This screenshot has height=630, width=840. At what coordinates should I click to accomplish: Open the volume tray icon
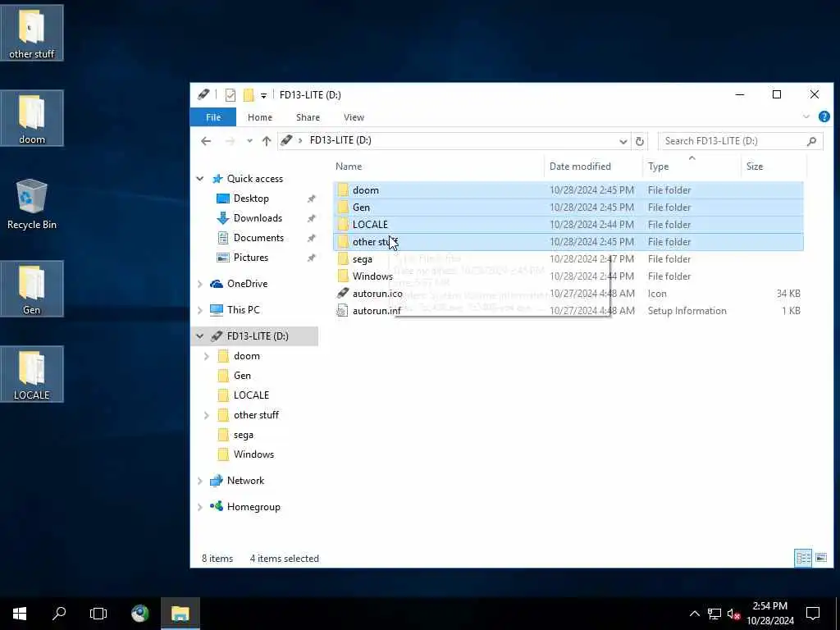[x=733, y=614]
